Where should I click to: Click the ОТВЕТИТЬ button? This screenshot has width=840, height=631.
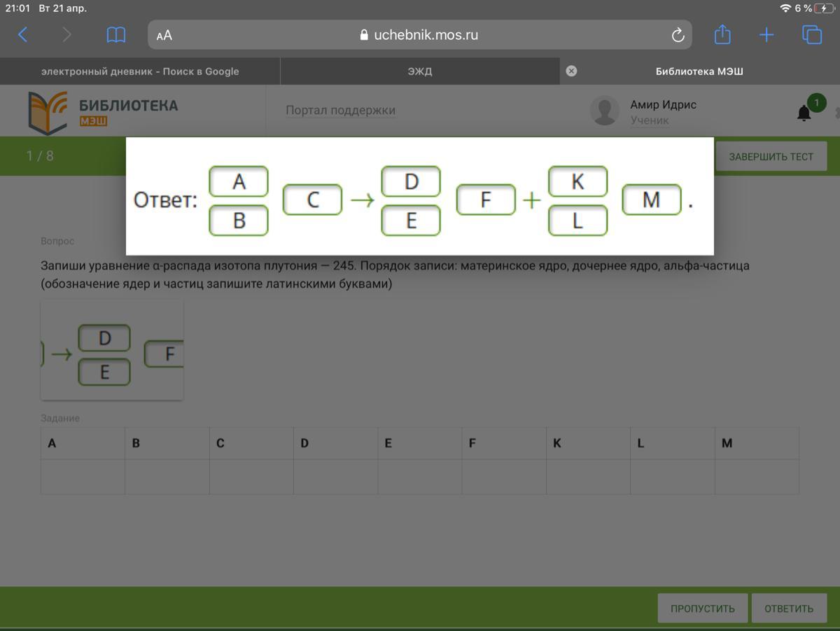tap(789, 609)
